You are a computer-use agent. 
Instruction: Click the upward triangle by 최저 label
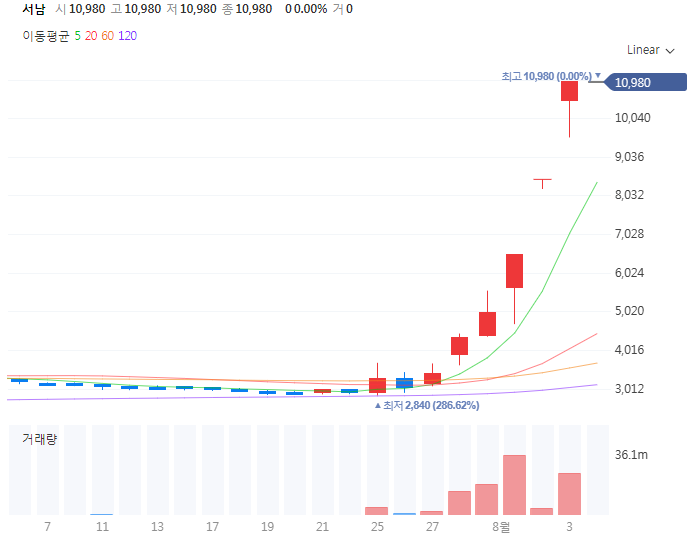click(x=377, y=405)
